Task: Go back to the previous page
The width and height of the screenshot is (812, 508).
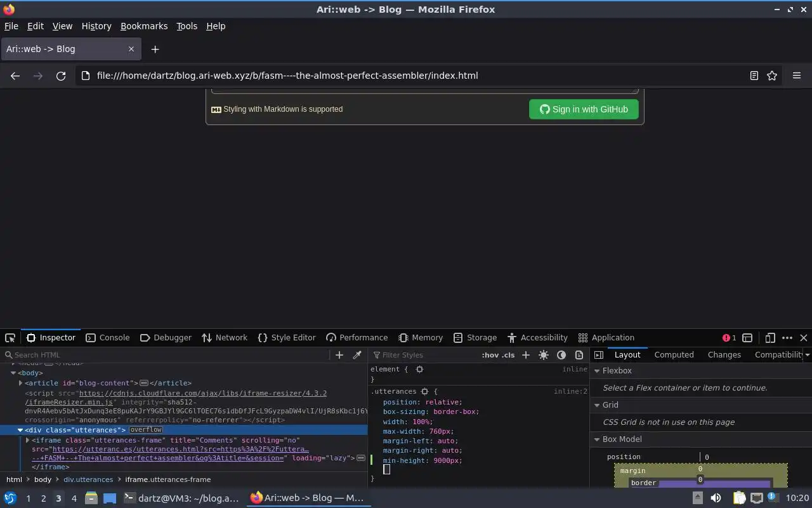Action: (x=15, y=76)
